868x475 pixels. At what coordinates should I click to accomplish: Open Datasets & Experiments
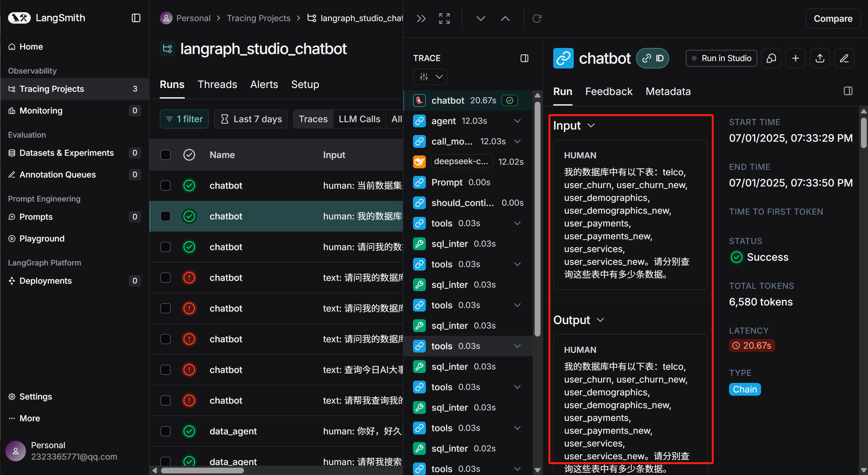pyautogui.click(x=75, y=153)
